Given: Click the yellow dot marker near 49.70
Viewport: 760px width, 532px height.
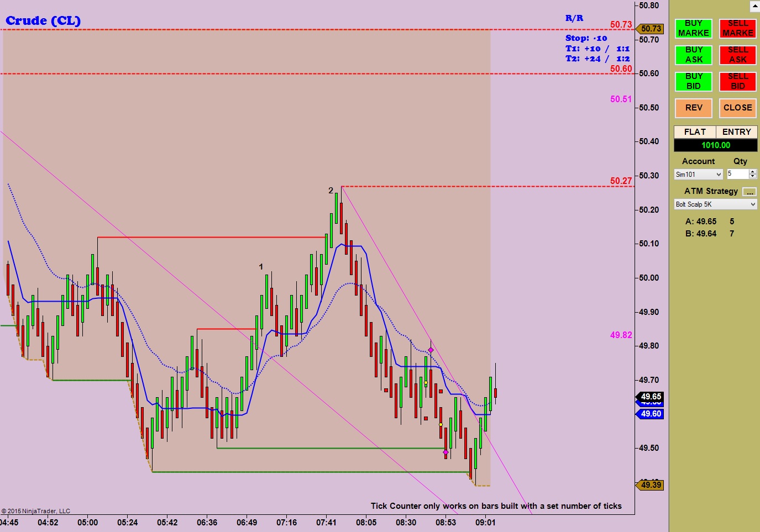Looking at the screenshot, I should [x=426, y=383].
